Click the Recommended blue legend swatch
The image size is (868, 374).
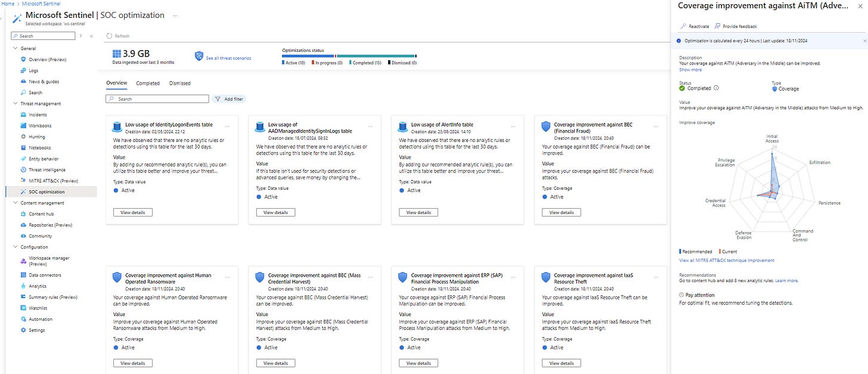tap(680, 252)
